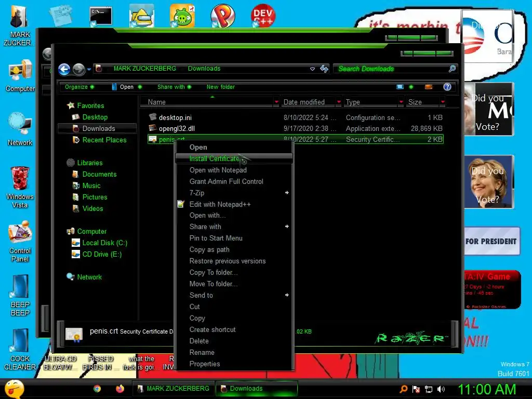Click the Back navigation arrow
Image resolution: width=532 pixels, height=399 pixels.
[64, 69]
